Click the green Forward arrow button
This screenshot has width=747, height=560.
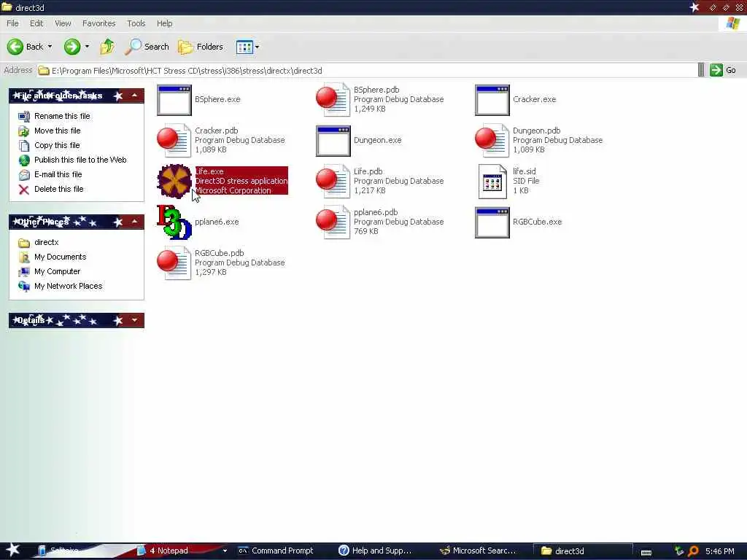coord(72,47)
